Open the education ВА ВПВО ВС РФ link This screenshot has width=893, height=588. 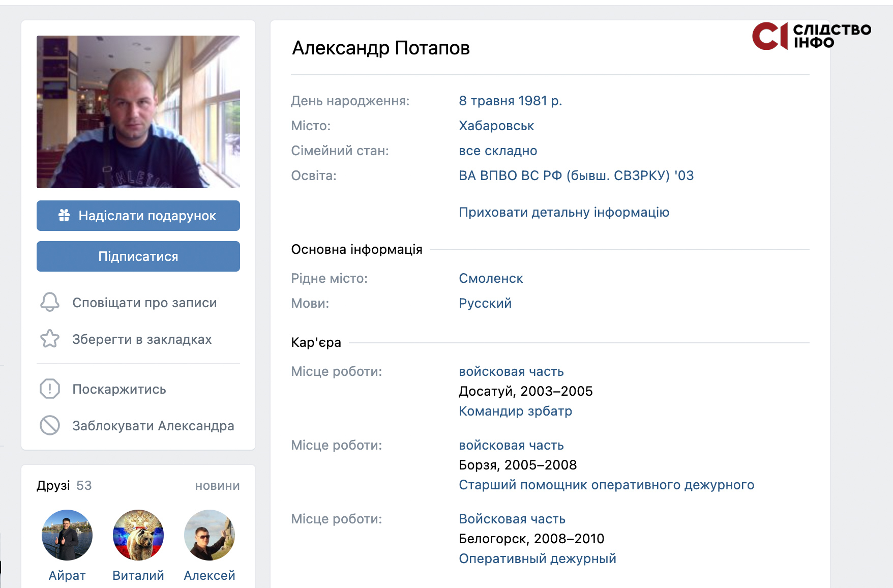click(576, 175)
